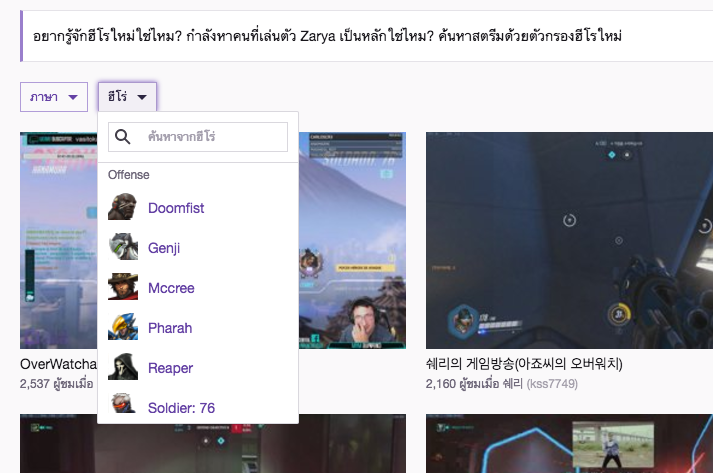Click Mccree hero portrait icon
Screen dimensions: 713x473
click(123, 287)
